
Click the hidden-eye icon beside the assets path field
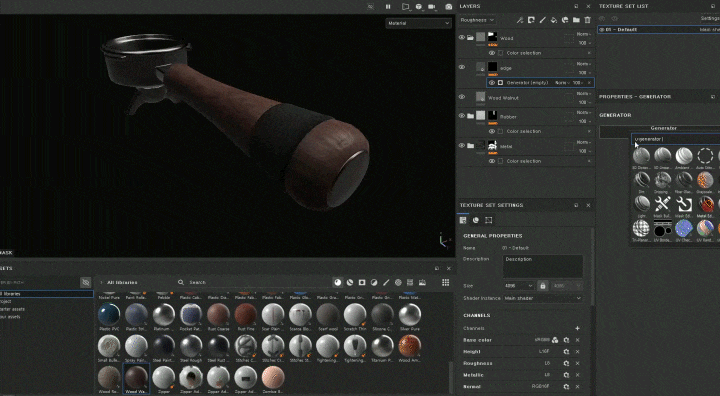click(x=85, y=283)
